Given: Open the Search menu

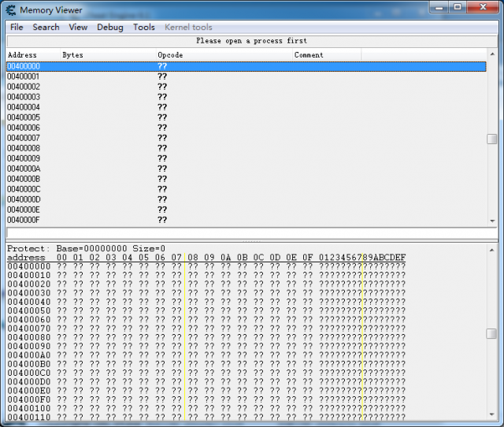Looking at the screenshot, I should [46, 27].
